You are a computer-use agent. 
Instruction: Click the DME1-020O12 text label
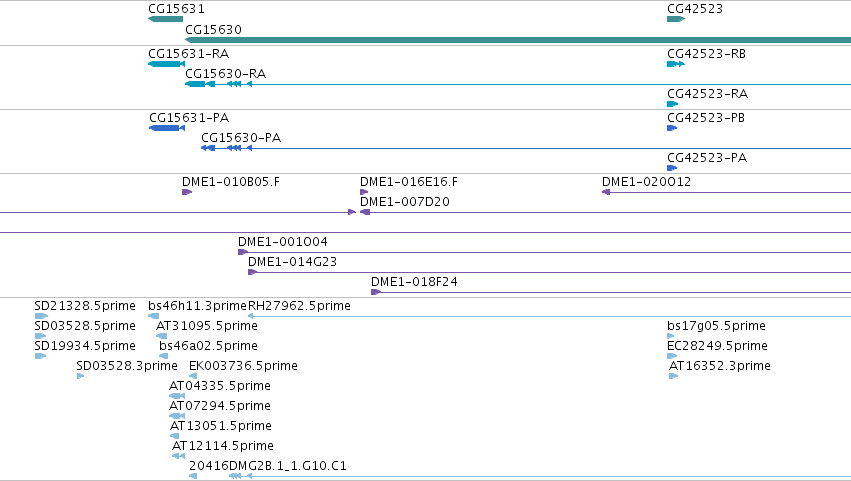coord(646,182)
